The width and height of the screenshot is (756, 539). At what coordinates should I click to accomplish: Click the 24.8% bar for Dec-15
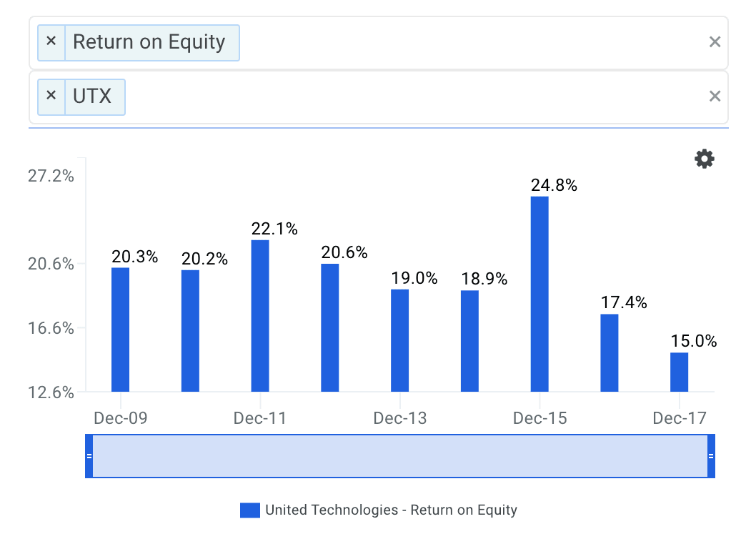(x=539, y=294)
